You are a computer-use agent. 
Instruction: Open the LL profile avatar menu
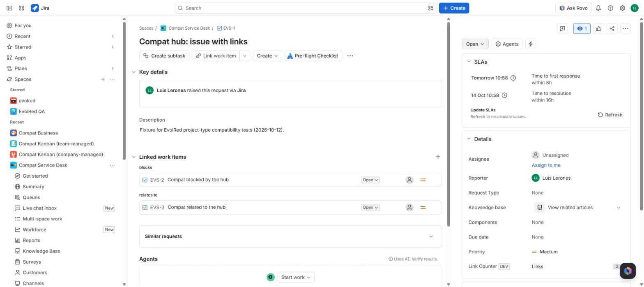(x=635, y=8)
